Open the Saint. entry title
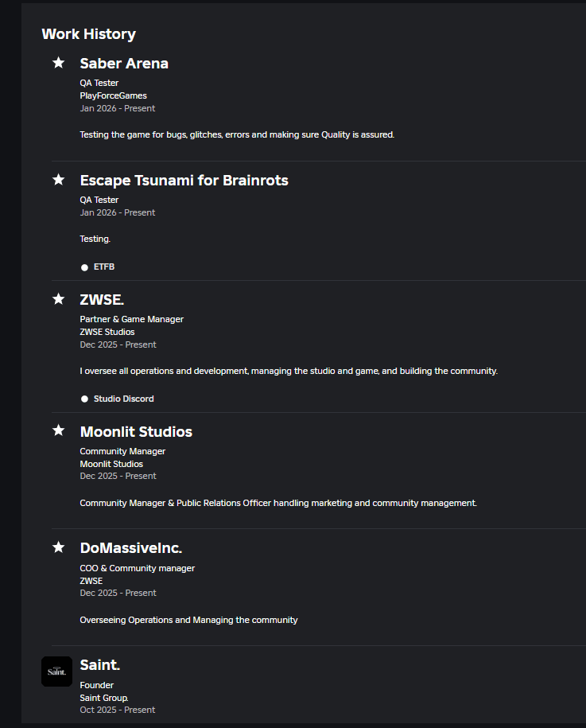 (x=100, y=664)
